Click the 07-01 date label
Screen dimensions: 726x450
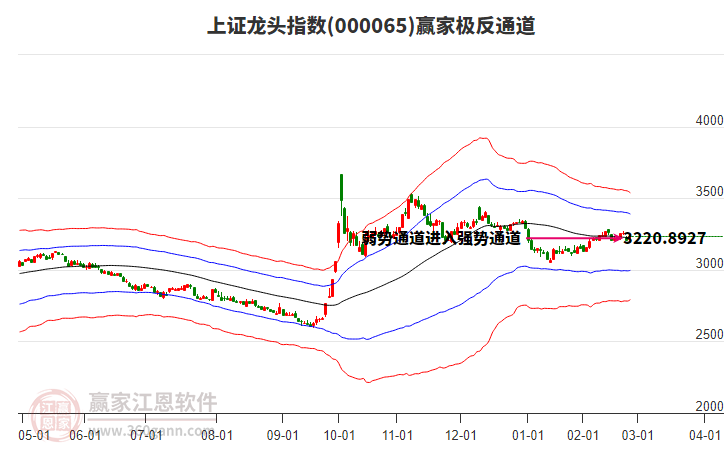[146, 436]
